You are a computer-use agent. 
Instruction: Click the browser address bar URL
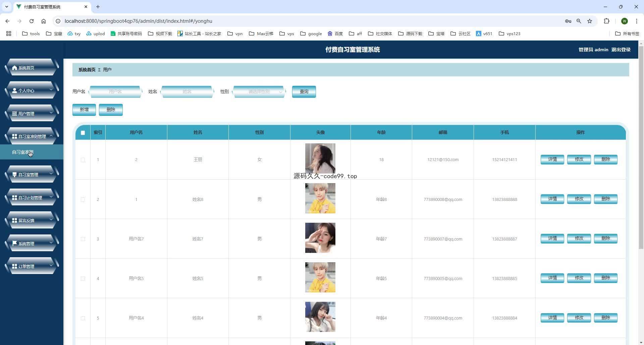pyautogui.click(x=138, y=21)
